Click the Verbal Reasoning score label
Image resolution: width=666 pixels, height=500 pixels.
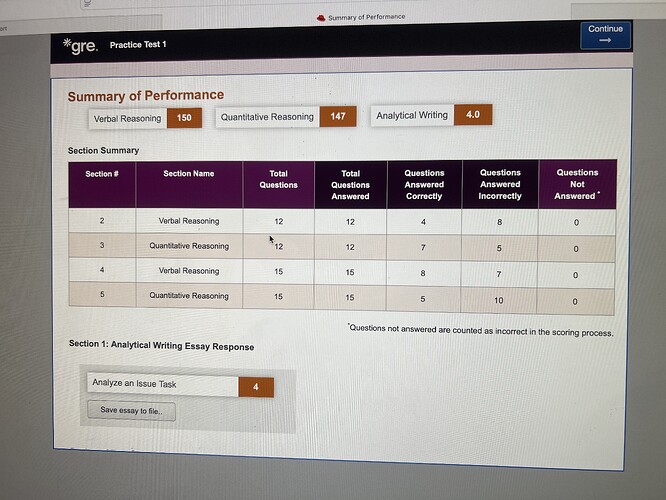(127, 119)
